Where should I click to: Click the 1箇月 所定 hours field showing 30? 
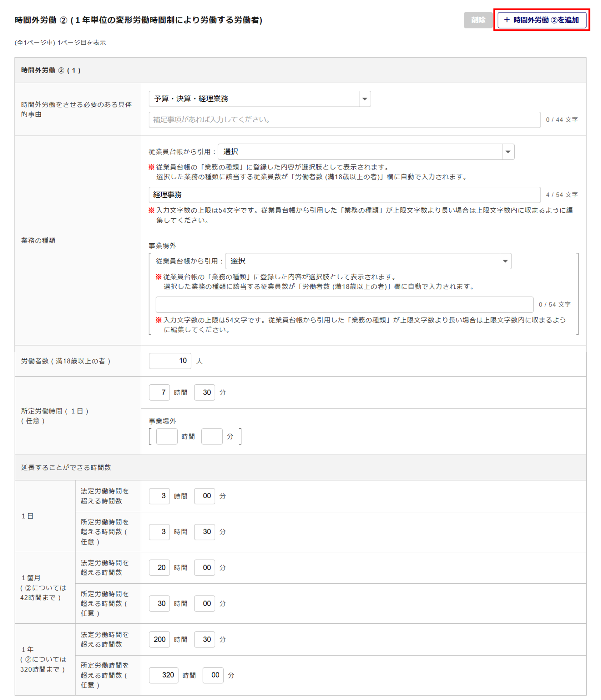point(159,603)
